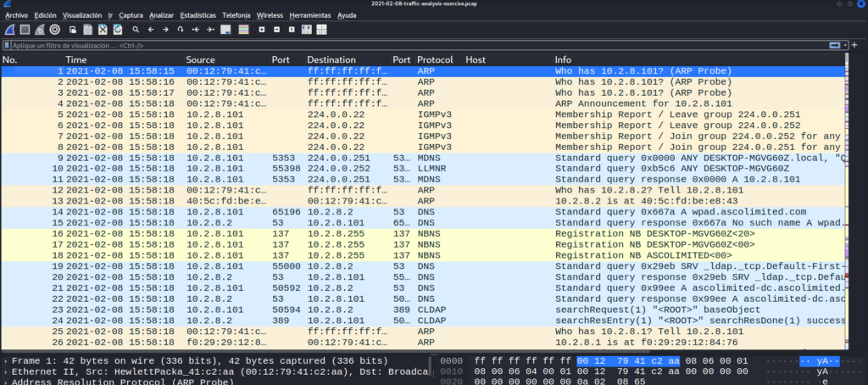Image resolution: width=868 pixels, height=385 pixels.
Task: Close the capture file using X icon
Action: [103, 29]
